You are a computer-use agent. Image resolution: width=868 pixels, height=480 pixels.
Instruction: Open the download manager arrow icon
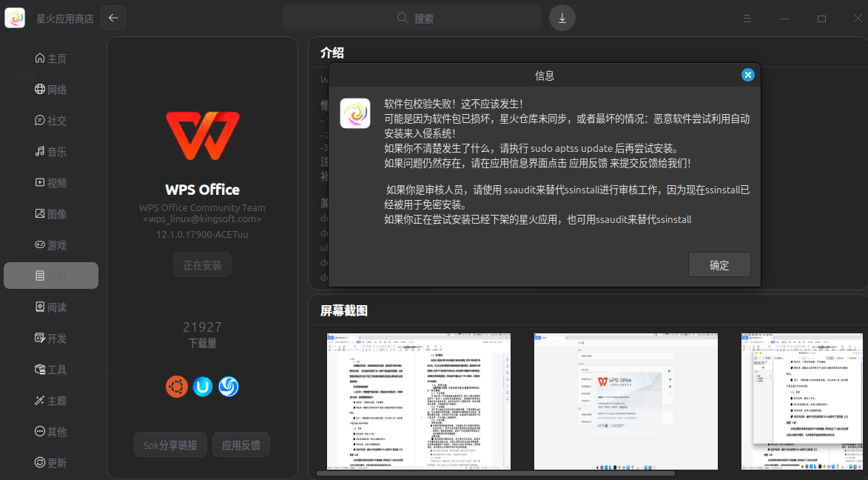click(562, 19)
